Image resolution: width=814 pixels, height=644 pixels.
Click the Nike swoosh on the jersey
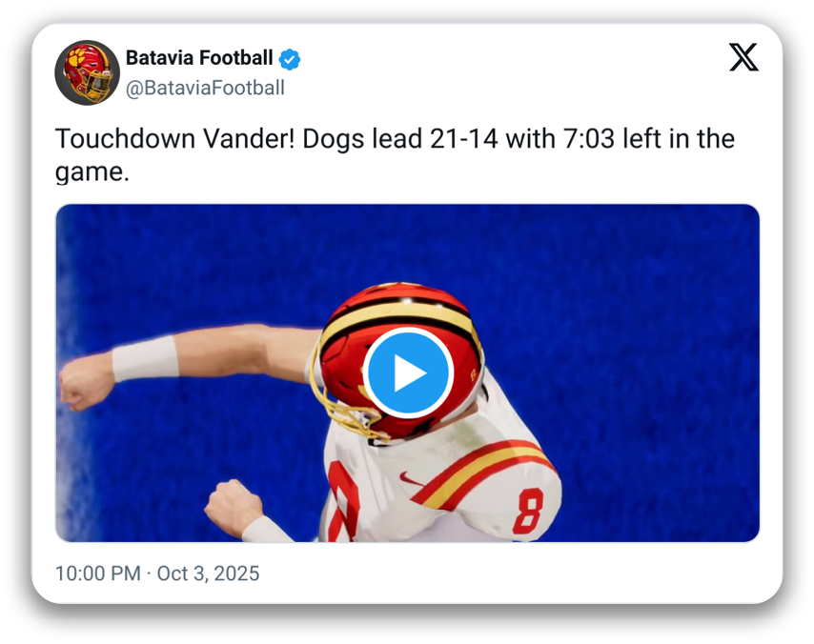click(x=411, y=479)
